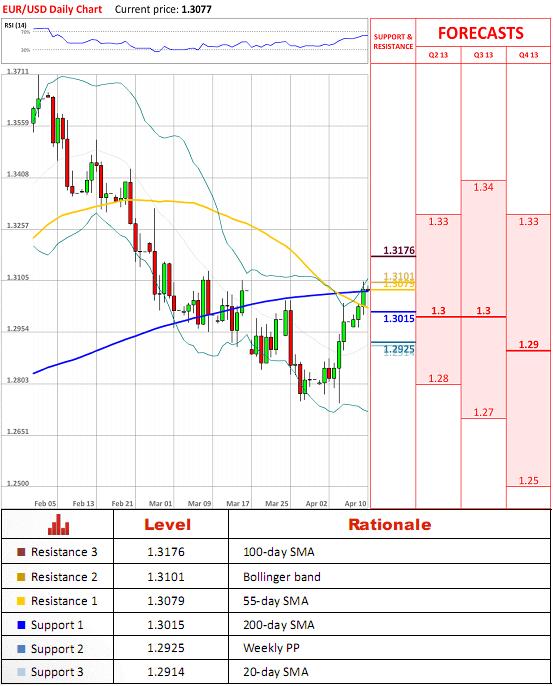This screenshot has height=686, width=553.
Task: Click the Resistance 3 maroon color swatch
Action: 21,552
